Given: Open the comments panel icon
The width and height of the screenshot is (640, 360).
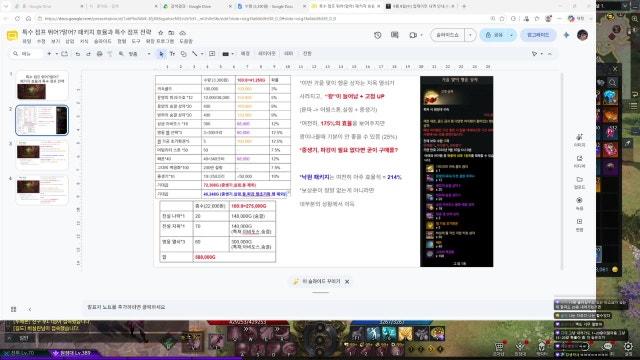Looking at the screenshot, I should pyautogui.click(x=395, y=35).
